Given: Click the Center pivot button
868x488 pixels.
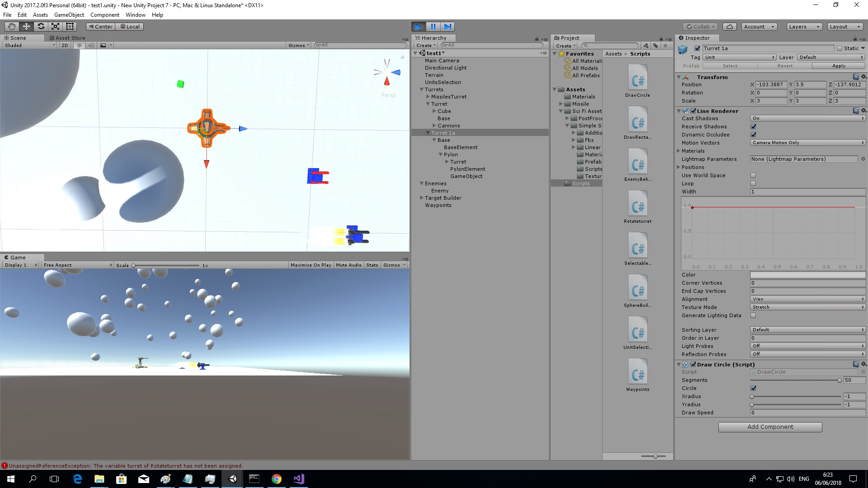Looking at the screenshot, I should coord(101,27).
